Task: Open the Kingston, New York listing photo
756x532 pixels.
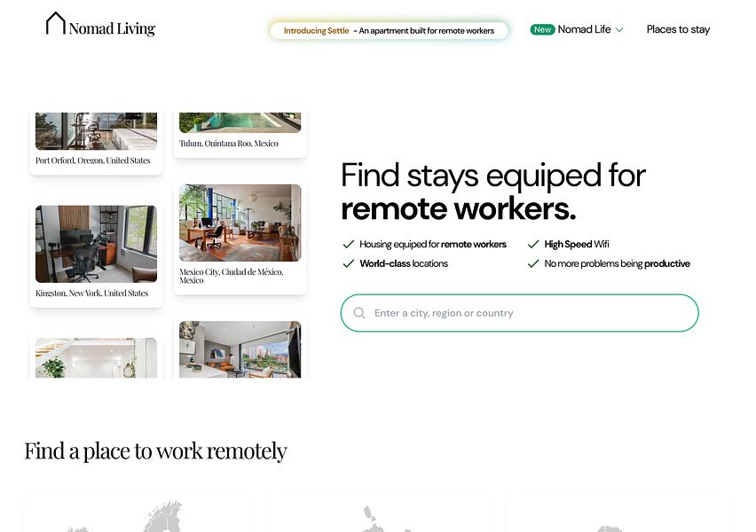Action: (x=96, y=244)
